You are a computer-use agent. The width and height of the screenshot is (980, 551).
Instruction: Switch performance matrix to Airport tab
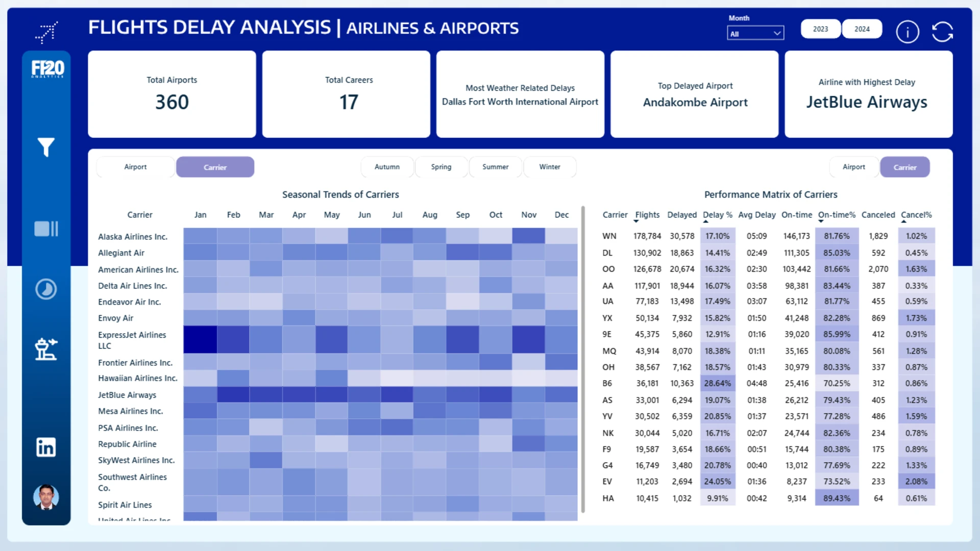click(854, 167)
